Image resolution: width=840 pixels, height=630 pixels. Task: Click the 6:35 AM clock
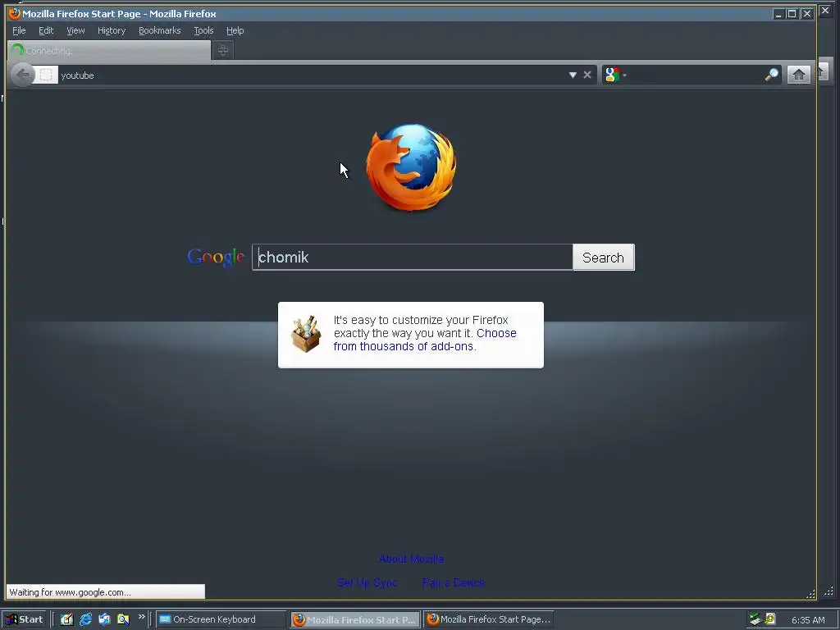[808, 620]
